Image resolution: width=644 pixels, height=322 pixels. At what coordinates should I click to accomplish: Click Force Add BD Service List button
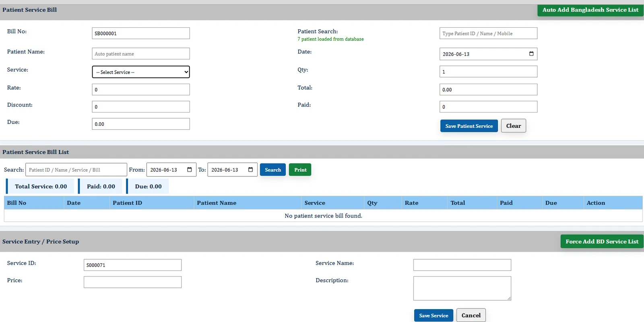click(x=602, y=242)
